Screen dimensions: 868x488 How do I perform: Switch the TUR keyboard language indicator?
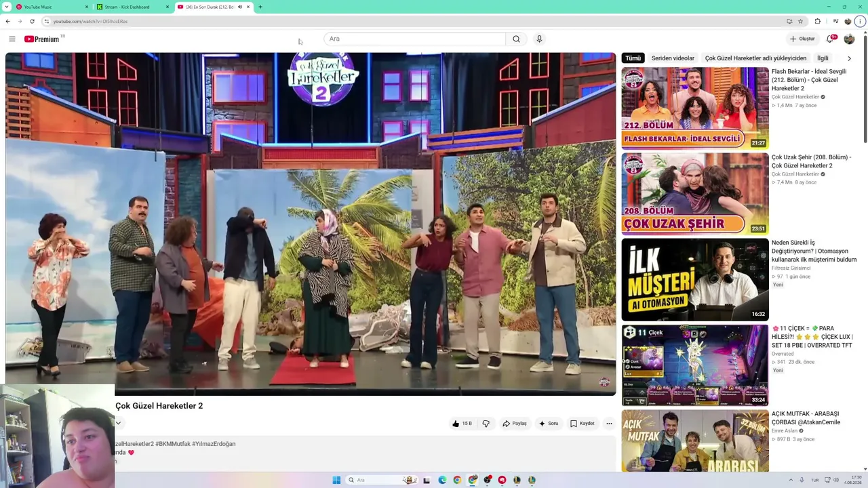click(815, 480)
